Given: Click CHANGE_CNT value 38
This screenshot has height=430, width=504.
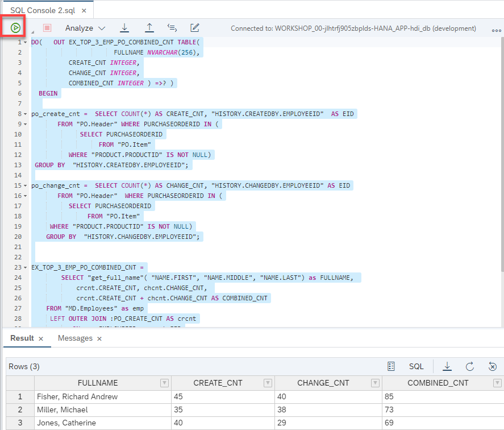Looking at the screenshot, I should pyautogui.click(x=328, y=410).
